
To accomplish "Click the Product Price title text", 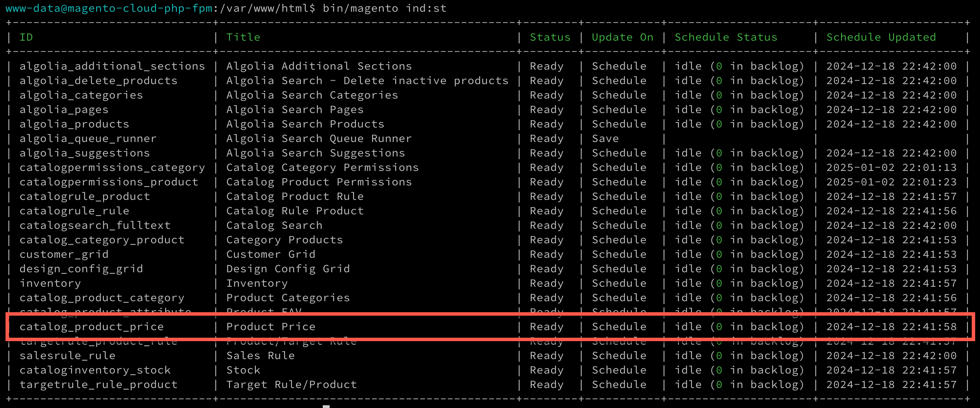I will tap(270, 326).
